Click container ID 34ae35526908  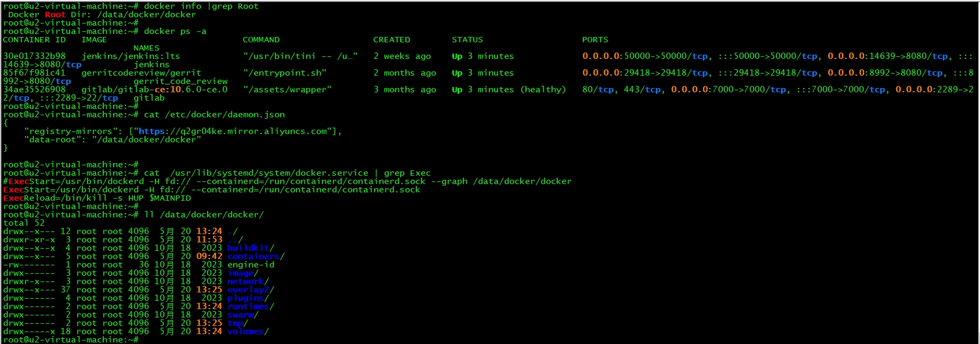click(34, 90)
